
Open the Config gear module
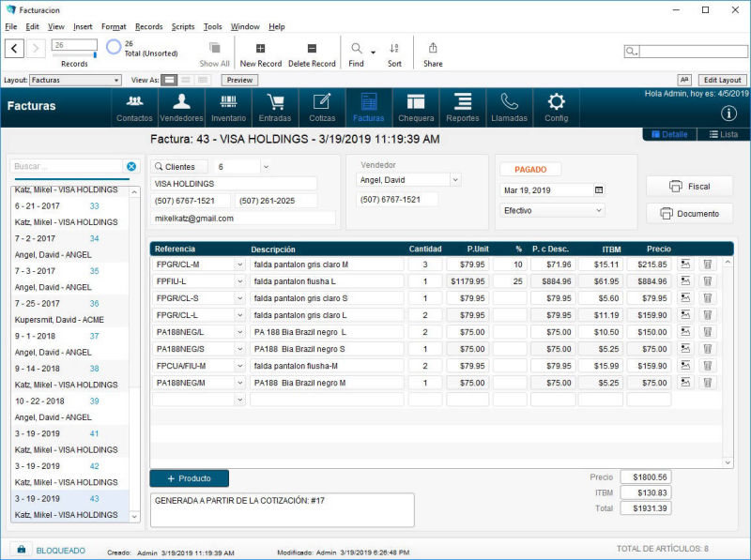pos(556,108)
